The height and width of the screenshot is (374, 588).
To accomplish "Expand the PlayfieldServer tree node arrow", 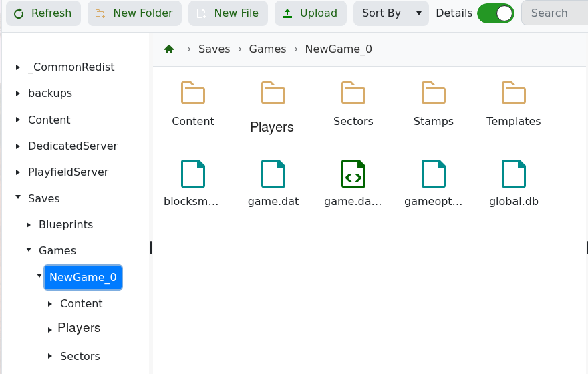I will tap(17, 172).
